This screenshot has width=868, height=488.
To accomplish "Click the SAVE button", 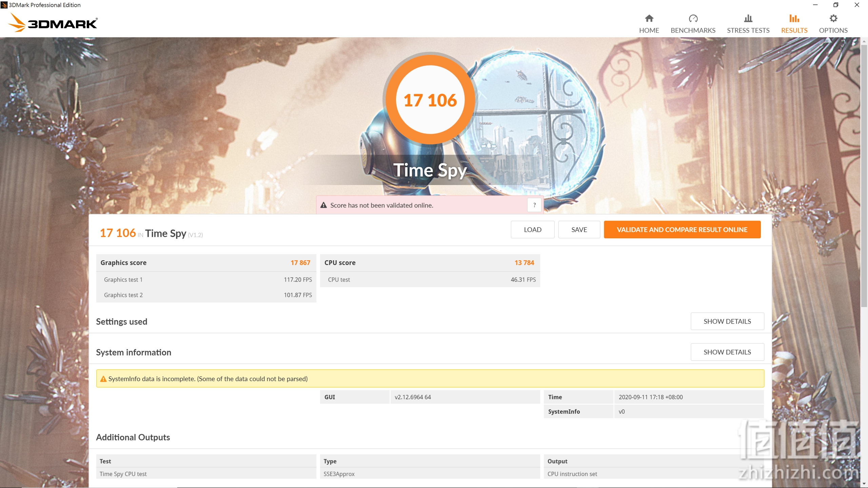I will coord(579,230).
